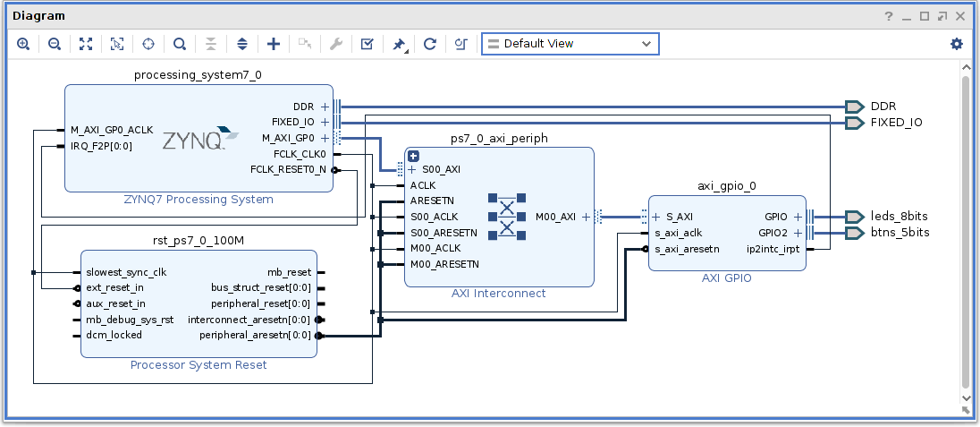Expand the DDR interface on processing_system7_0

[x=325, y=106]
